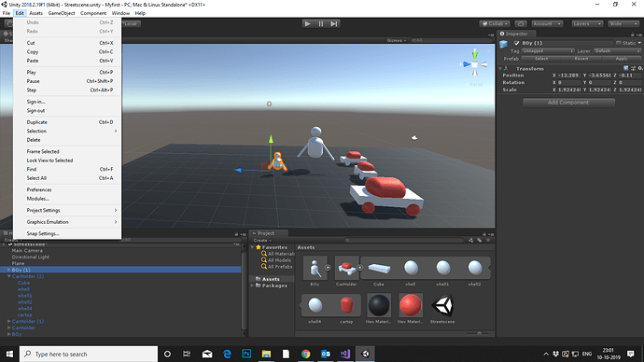This screenshot has height=362, width=644.
Task: Click the prefab Revert button
Action: point(581,59)
